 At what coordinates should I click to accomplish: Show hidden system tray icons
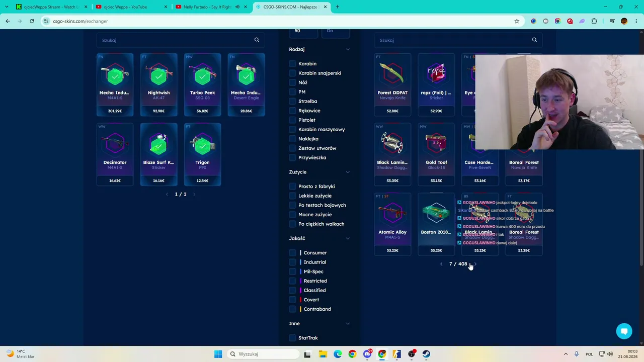click(566, 354)
